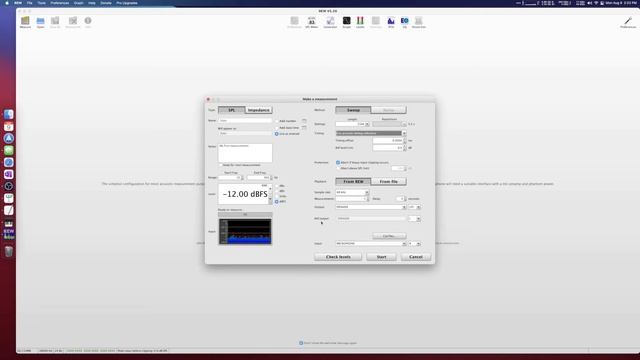The image size is (640, 360).
Task: Toggle Abort above SPL limit checkbox
Action: click(x=338, y=168)
